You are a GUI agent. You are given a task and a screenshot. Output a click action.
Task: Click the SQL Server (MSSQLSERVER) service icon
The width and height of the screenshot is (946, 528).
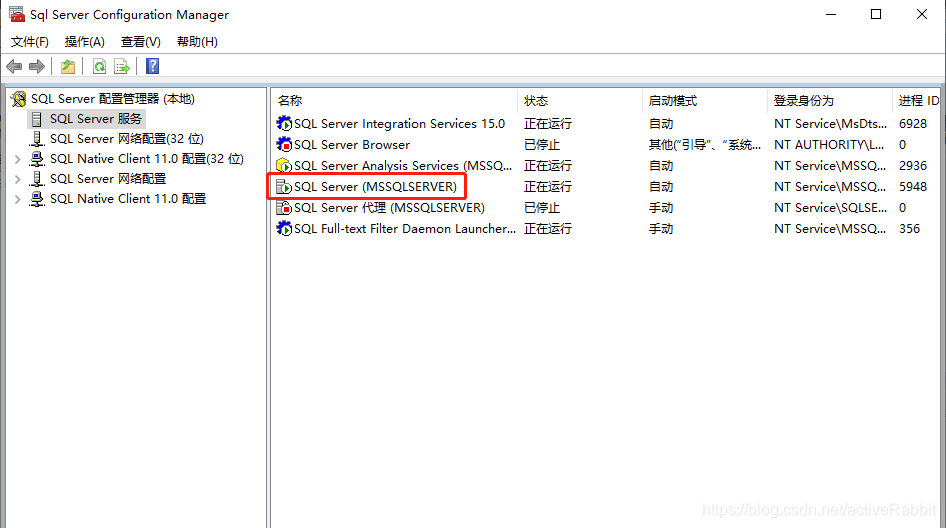[x=284, y=186]
